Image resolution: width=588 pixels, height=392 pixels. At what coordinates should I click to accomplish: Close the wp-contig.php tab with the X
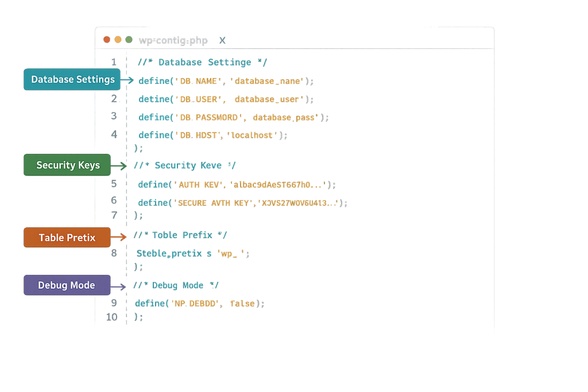(x=222, y=41)
